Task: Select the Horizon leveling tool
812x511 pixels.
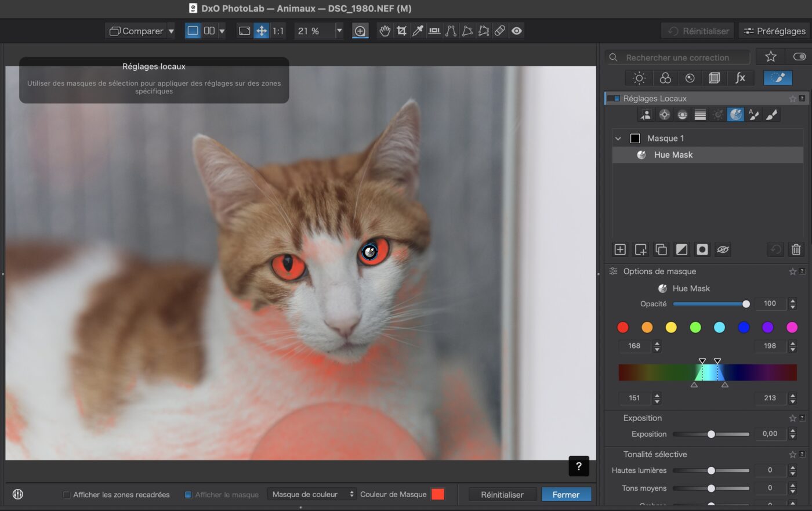Action: (434, 31)
